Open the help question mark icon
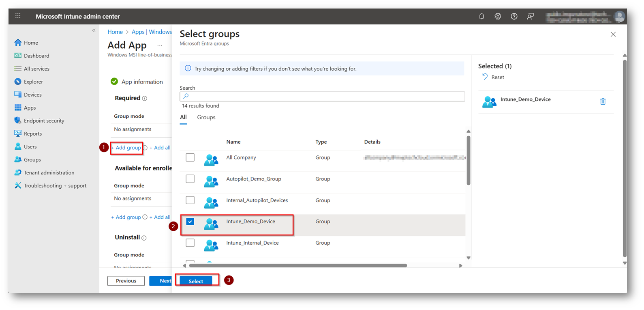Screen dimensions: 644x310 [514, 16]
